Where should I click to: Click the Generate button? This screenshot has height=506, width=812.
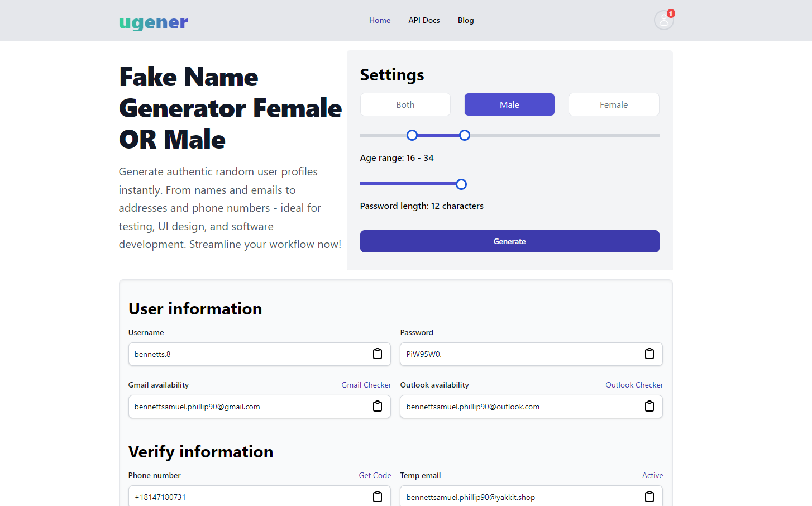510,241
